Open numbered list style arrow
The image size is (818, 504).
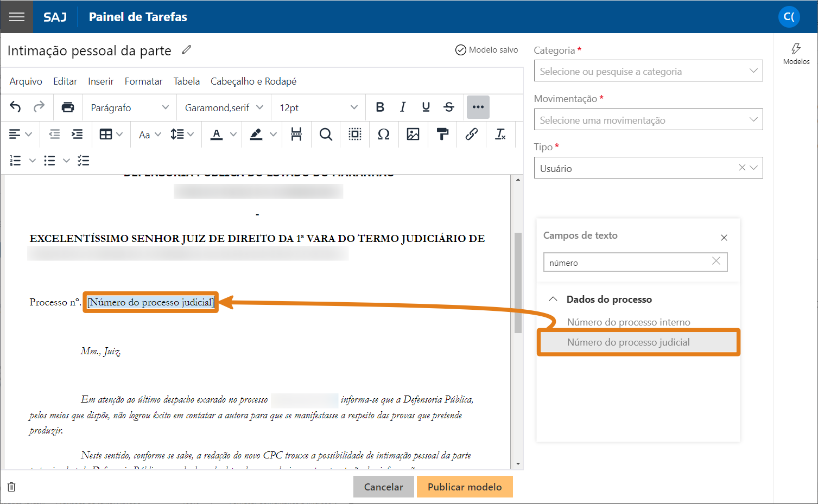click(33, 161)
